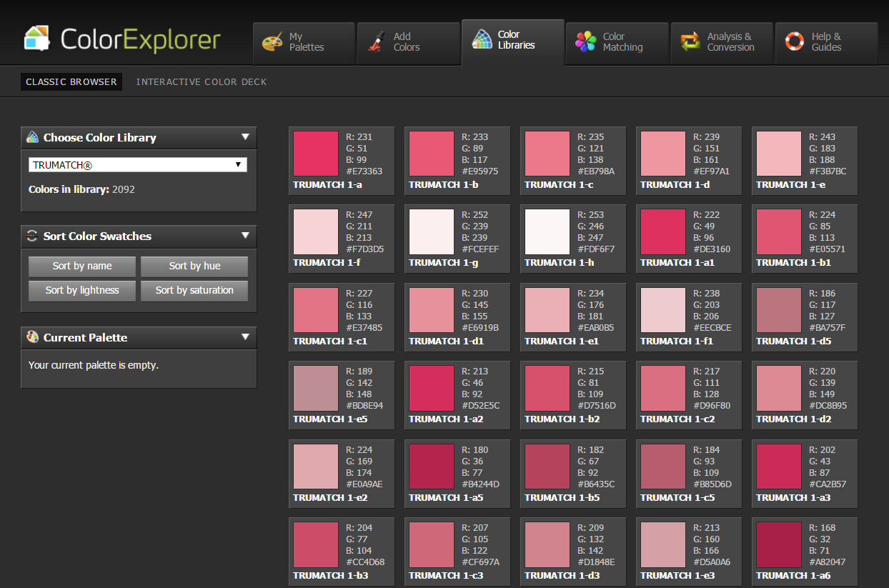Click the Sort by saturation button
Viewport: 889px width, 588px height.
point(194,291)
